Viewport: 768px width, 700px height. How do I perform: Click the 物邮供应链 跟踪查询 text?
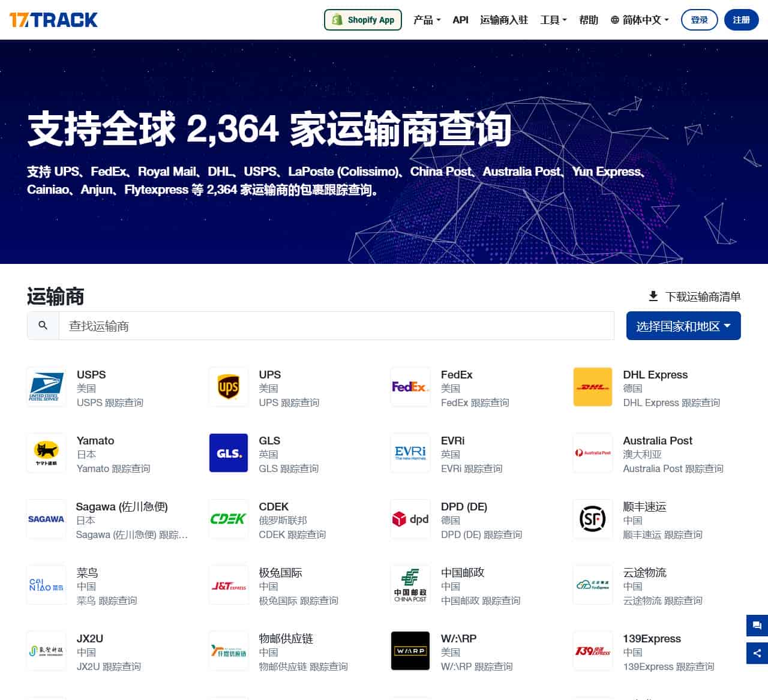303,666
